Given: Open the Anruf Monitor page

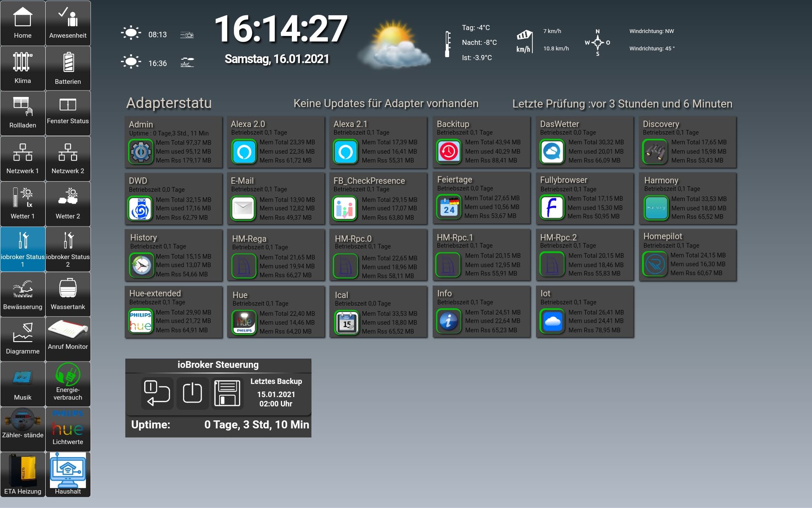Looking at the screenshot, I should click(68, 339).
